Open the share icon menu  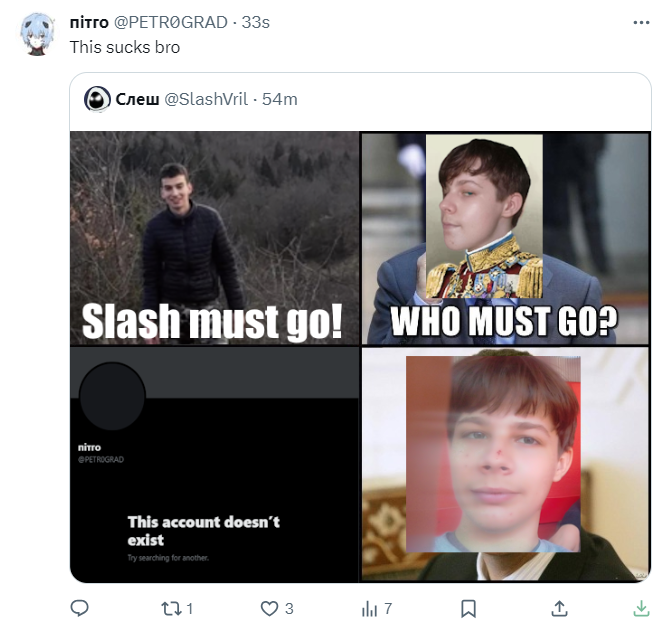pyautogui.click(x=559, y=608)
